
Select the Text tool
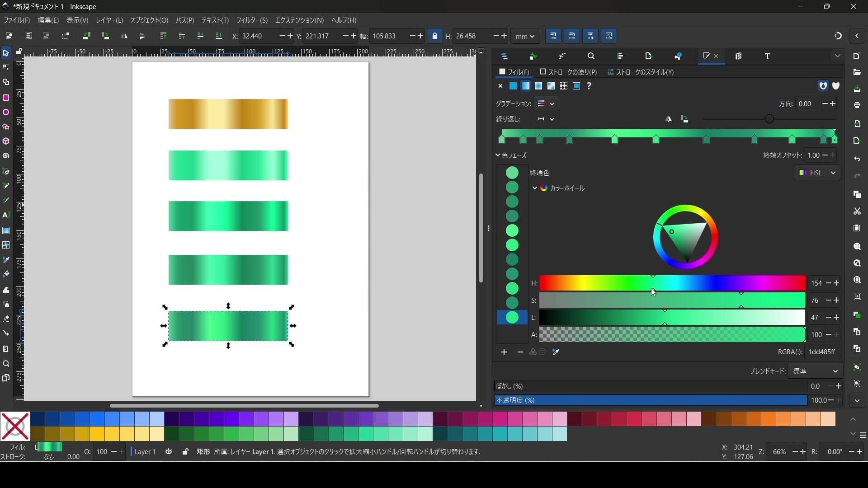(x=6, y=215)
